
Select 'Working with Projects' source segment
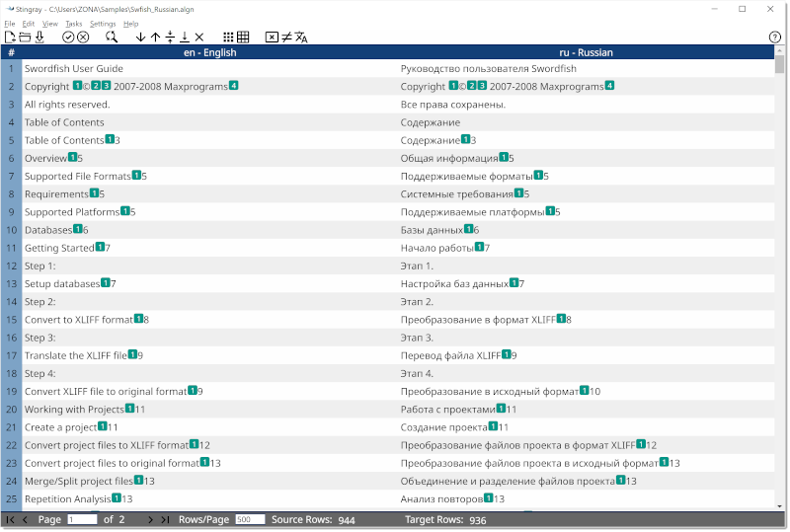(x=209, y=410)
